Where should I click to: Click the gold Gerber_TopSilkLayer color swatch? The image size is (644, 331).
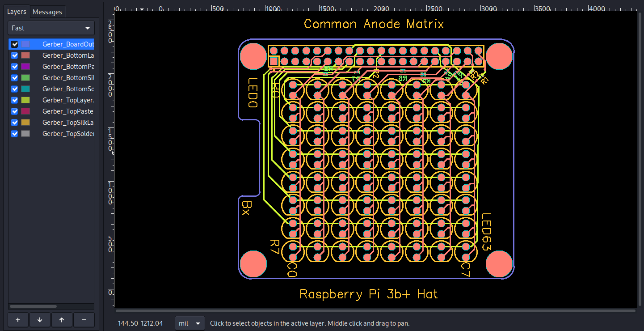click(25, 123)
